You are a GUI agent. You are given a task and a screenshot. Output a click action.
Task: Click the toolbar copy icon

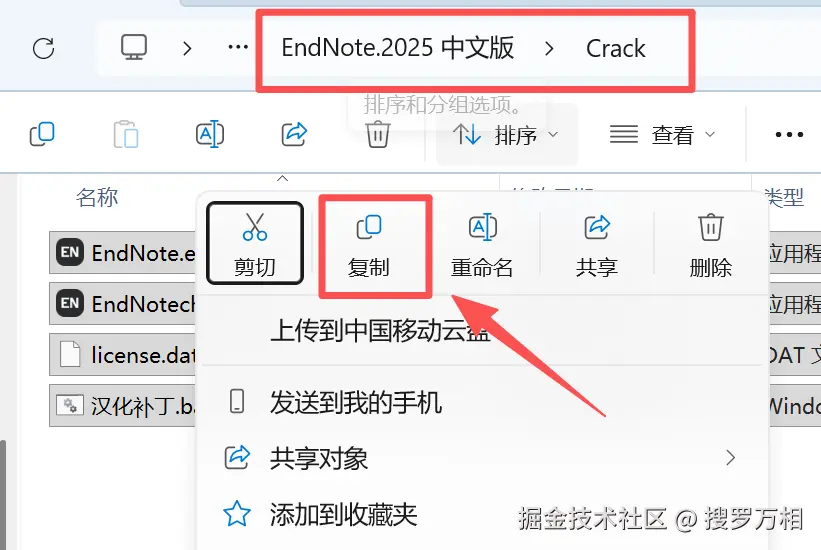42,134
